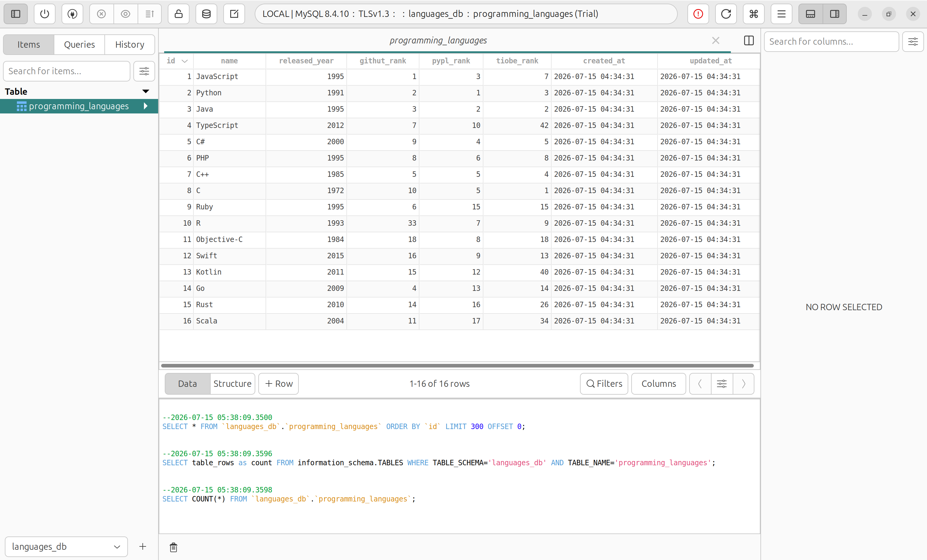Click the Ruby name cell
The height and width of the screenshot is (560, 927).
229,207
